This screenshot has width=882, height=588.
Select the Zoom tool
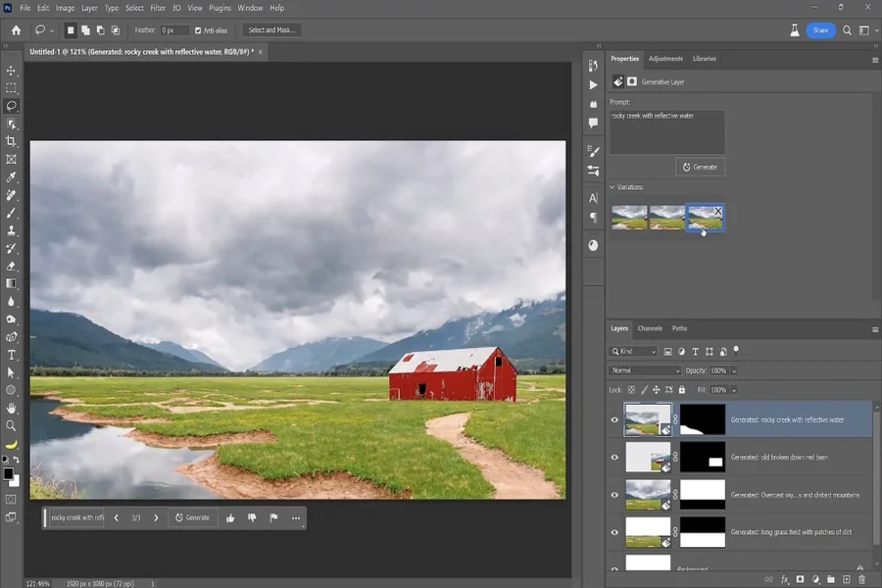click(12, 425)
